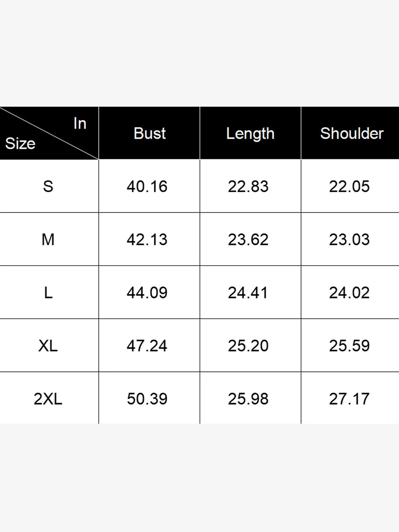The width and height of the screenshot is (399, 532).
Task: Click bust value 40.16
Action: click(x=147, y=186)
